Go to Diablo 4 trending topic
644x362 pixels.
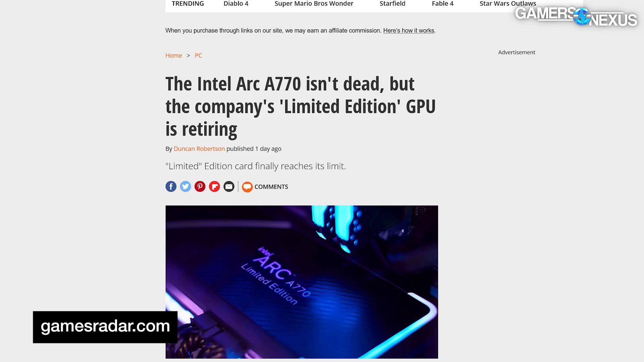[x=236, y=4]
